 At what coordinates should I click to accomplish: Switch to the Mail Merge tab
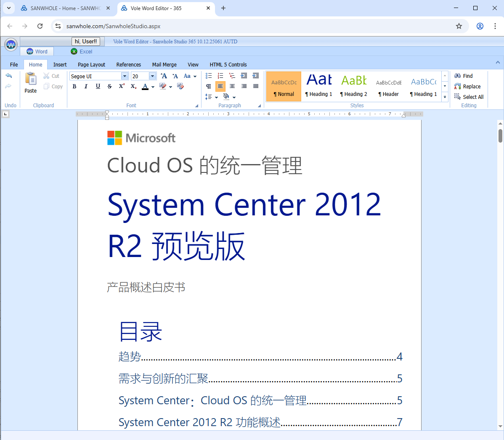click(164, 65)
